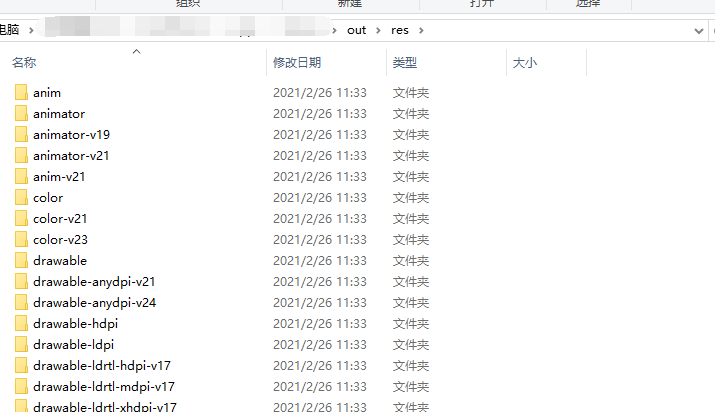Click the drawable-hdpi folder icon
The width and height of the screenshot is (715, 412).
pyautogui.click(x=21, y=323)
